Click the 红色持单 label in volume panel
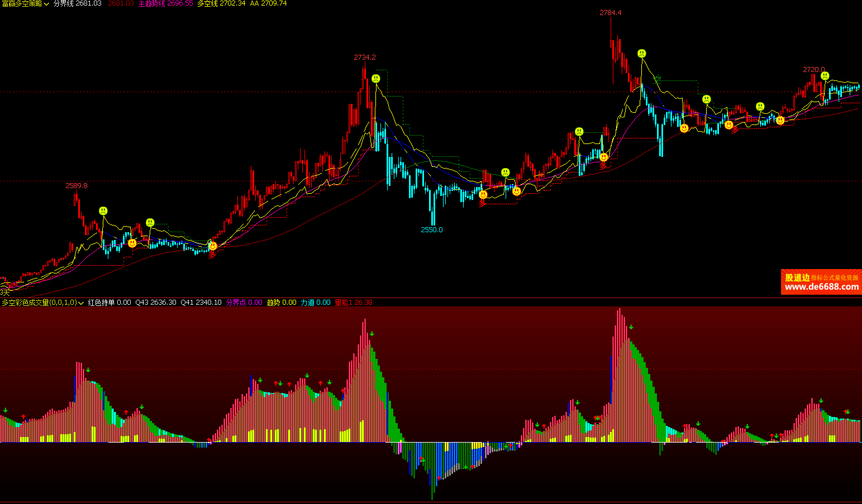The image size is (862, 504). [101, 303]
